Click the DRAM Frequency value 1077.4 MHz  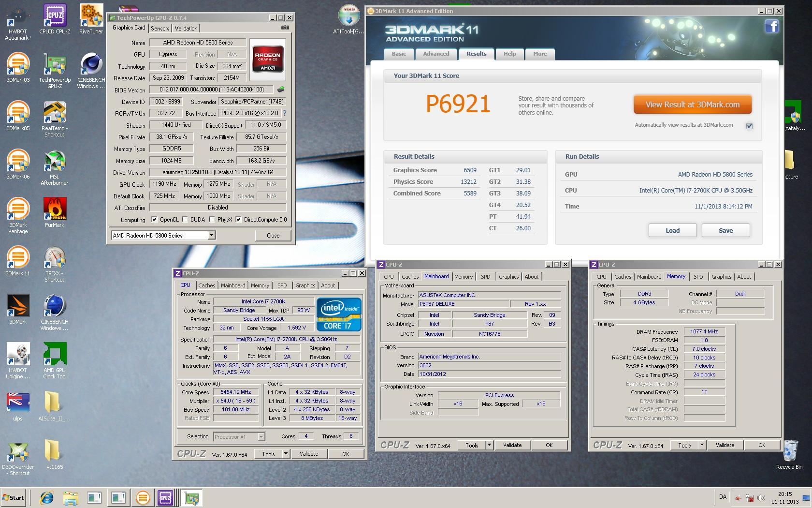pos(704,331)
